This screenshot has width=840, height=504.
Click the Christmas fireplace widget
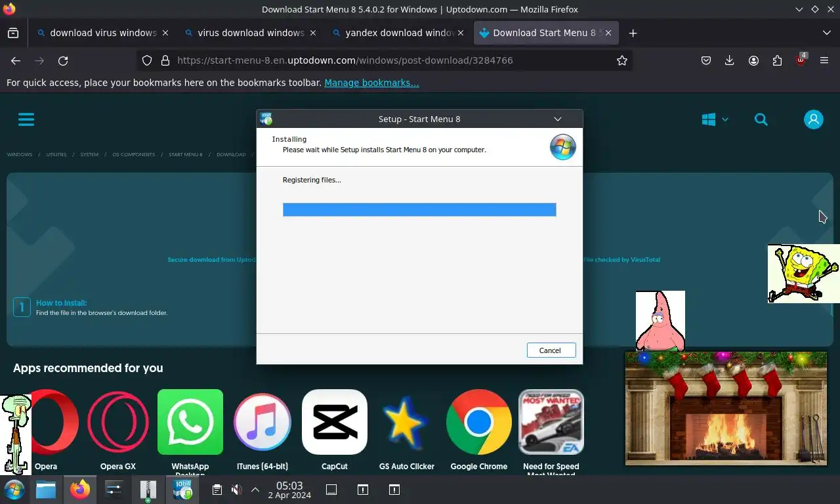pos(726,408)
